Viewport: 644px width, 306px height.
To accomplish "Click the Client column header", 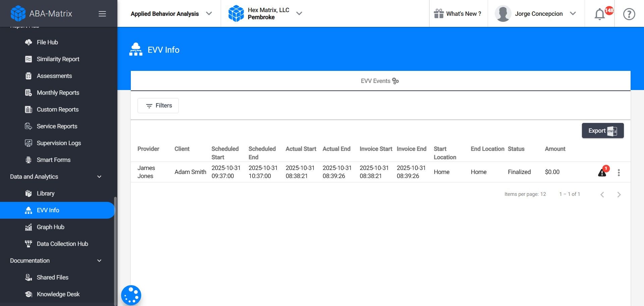I will 182,149.
